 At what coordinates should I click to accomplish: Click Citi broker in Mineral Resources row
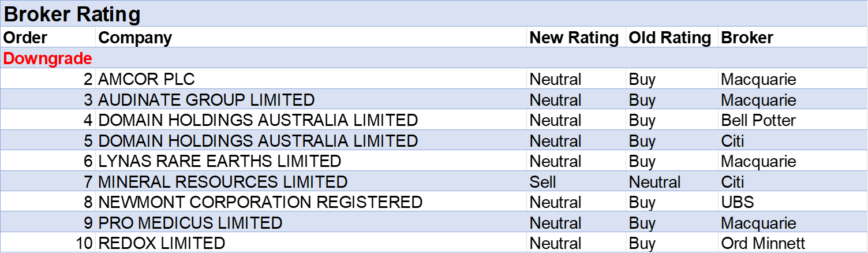click(x=732, y=182)
